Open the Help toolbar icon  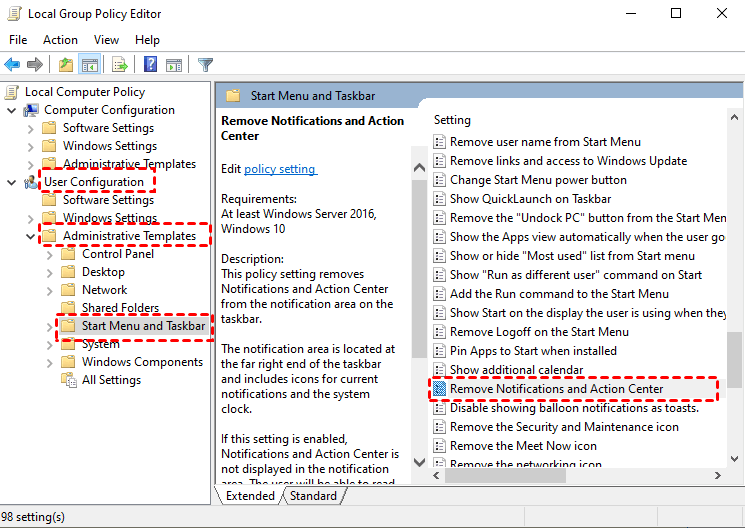pyautogui.click(x=150, y=64)
